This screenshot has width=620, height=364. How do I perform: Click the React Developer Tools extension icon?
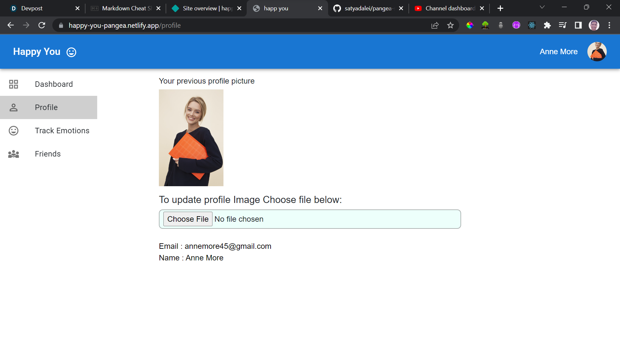point(532,25)
